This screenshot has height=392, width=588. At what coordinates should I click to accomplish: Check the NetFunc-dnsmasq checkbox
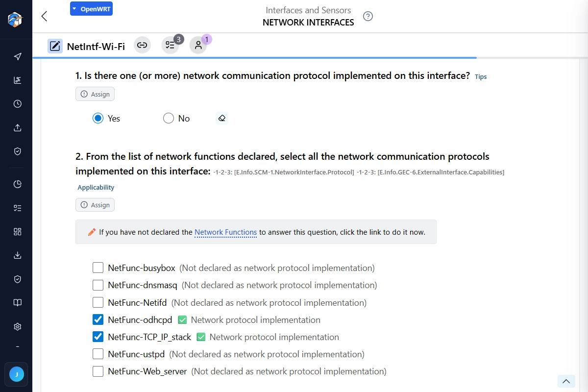[98, 285]
